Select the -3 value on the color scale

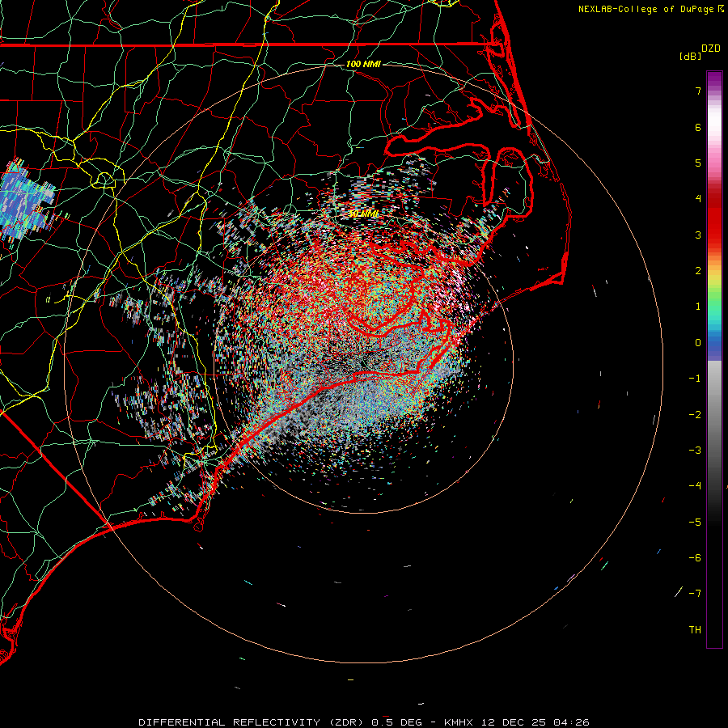[695, 451]
